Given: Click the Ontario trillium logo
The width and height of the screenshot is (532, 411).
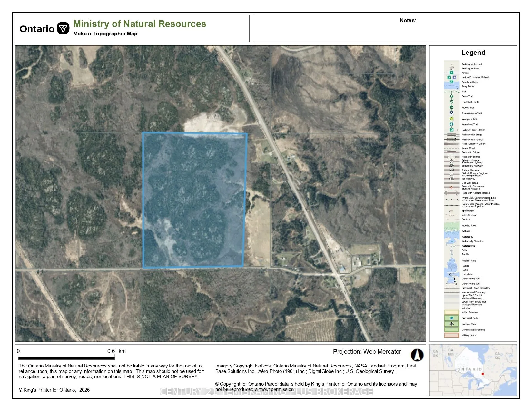Looking at the screenshot, I should (63, 28).
